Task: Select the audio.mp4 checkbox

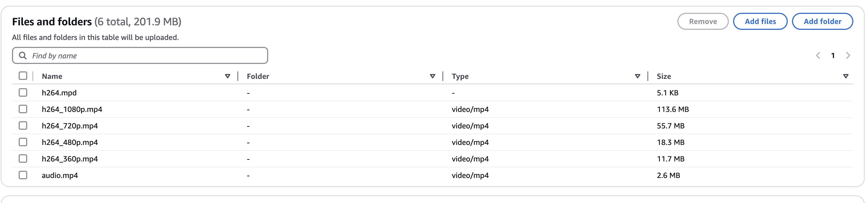Action: 23,175
